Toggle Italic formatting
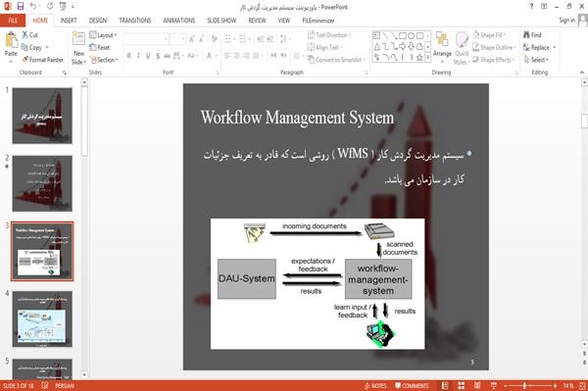 tap(138, 56)
